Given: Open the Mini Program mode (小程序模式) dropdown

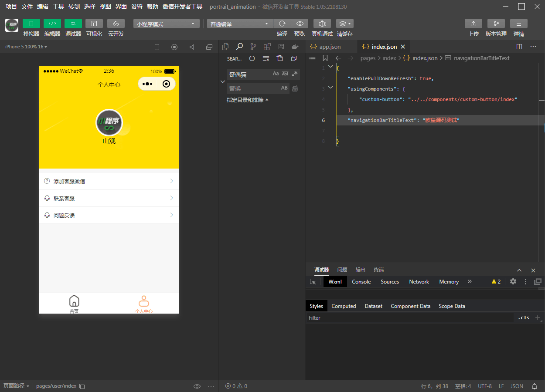Looking at the screenshot, I should pyautogui.click(x=166, y=24).
